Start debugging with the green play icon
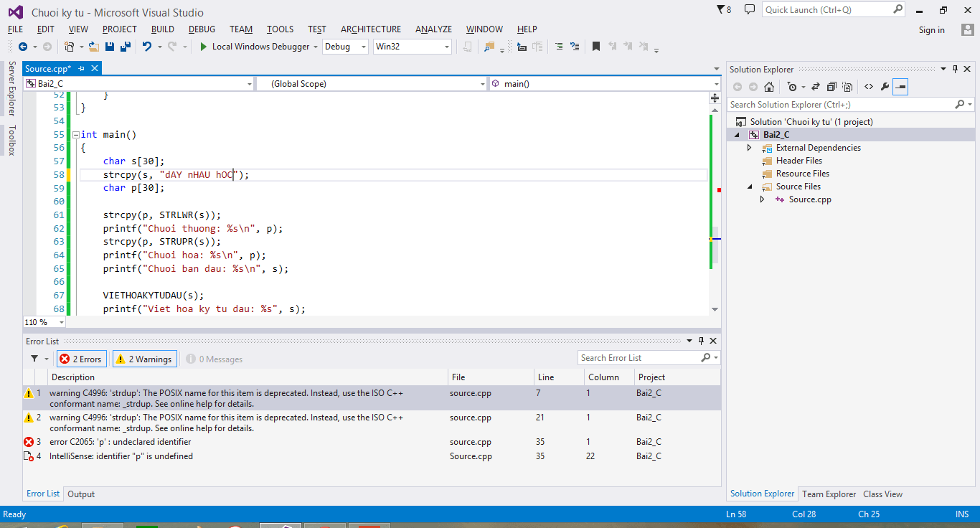This screenshot has height=528, width=980. 204,47
